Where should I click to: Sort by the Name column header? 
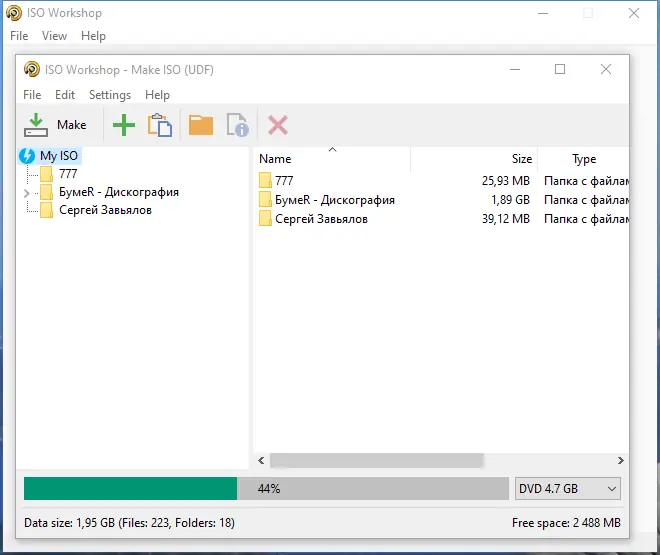pyautogui.click(x=332, y=159)
